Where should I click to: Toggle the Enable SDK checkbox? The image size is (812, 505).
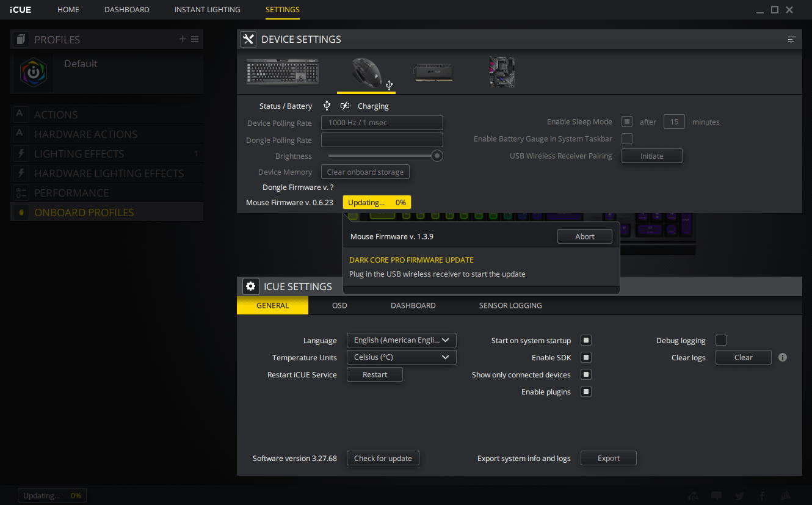tap(586, 357)
